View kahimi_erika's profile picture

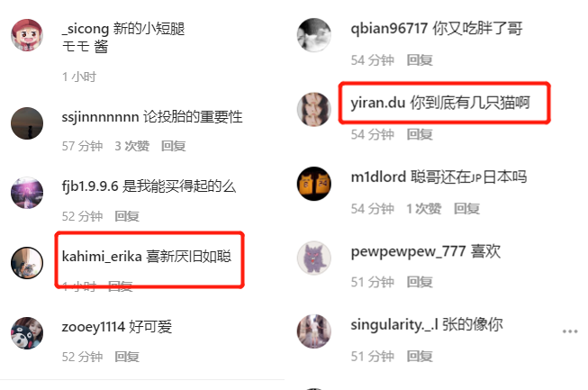tap(27, 263)
